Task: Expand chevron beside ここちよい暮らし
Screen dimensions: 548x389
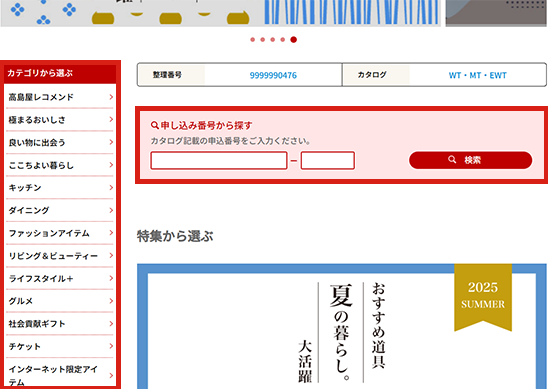Action: coord(111,165)
